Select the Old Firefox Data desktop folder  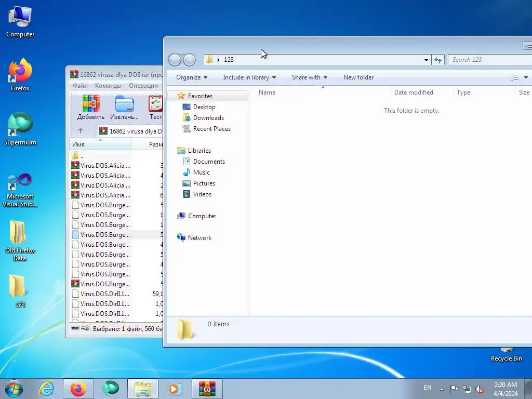(20, 240)
